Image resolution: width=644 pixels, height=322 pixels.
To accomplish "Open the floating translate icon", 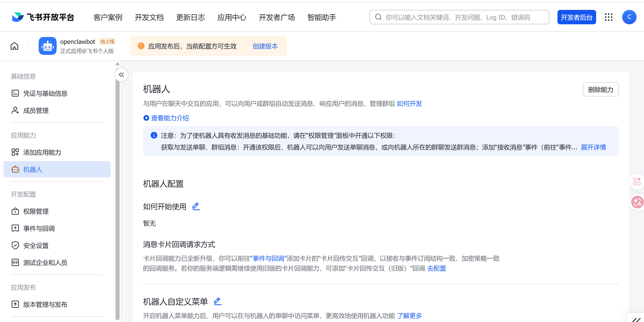I will [x=637, y=202].
